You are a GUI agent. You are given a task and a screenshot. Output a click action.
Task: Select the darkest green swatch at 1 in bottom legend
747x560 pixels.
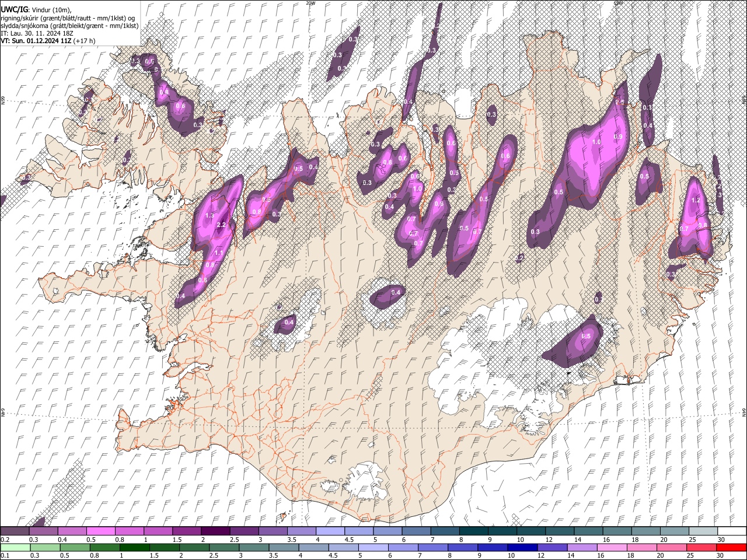(134, 547)
